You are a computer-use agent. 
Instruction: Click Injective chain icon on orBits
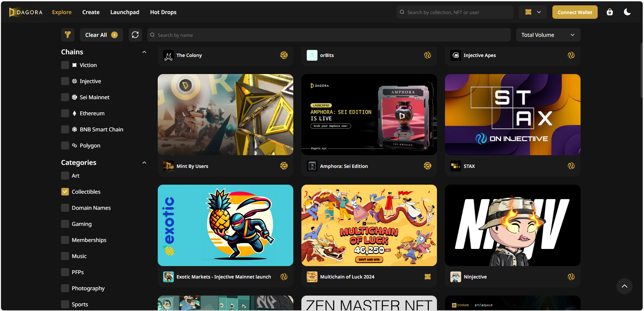point(428,55)
